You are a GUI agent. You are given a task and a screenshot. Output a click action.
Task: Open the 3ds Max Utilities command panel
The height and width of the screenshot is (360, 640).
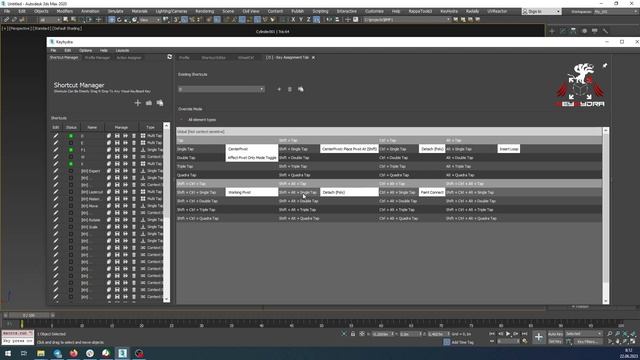pyautogui.click(x=605, y=31)
